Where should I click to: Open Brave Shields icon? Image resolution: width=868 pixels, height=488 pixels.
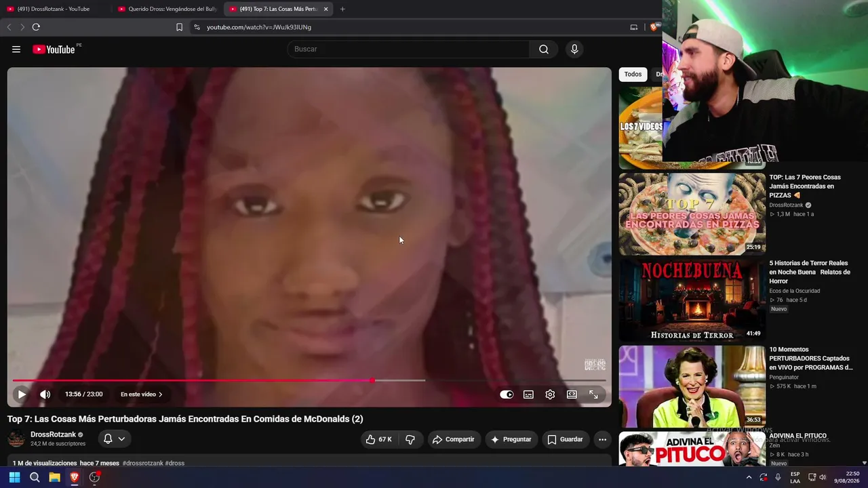tap(654, 27)
